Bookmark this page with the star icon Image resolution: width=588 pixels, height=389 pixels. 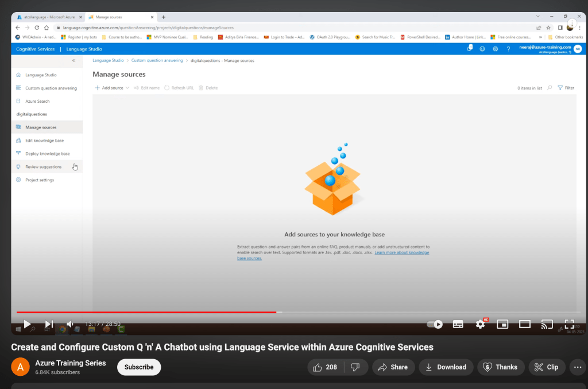click(548, 28)
